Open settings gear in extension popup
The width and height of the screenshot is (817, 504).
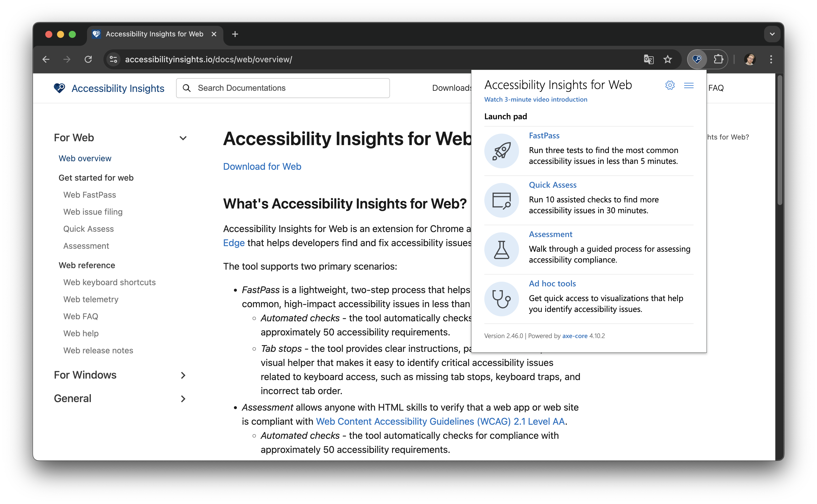click(x=669, y=85)
